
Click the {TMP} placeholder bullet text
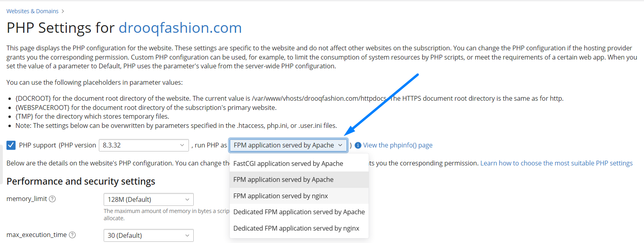click(92, 116)
